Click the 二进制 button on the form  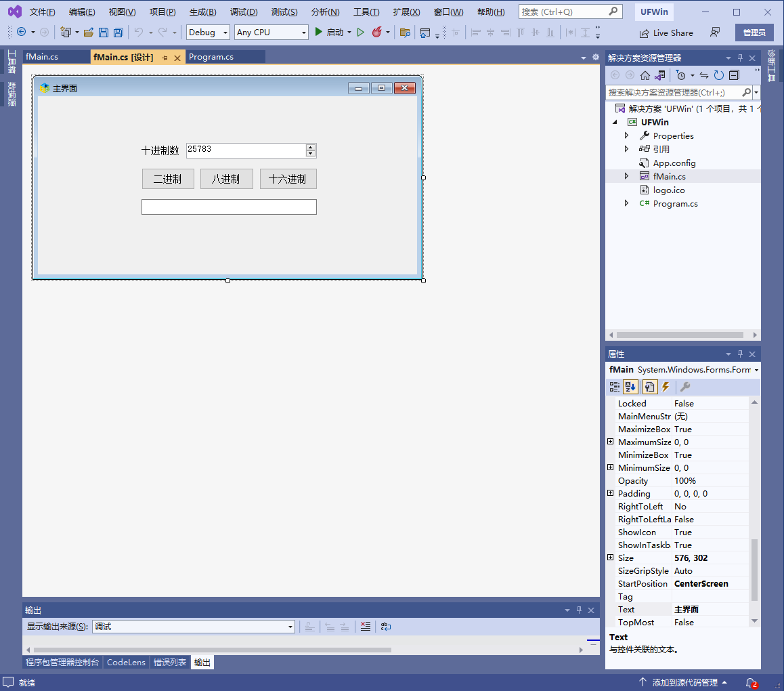(x=167, y=179)
